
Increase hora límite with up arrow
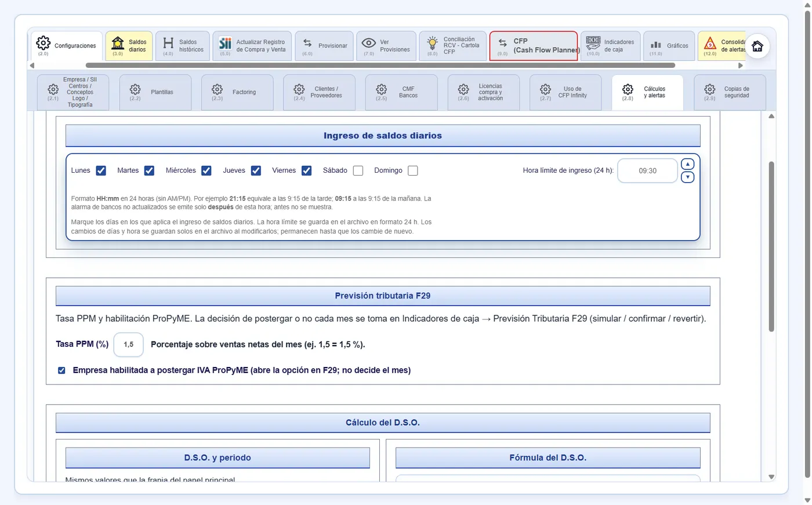click(x=687, y=164)
